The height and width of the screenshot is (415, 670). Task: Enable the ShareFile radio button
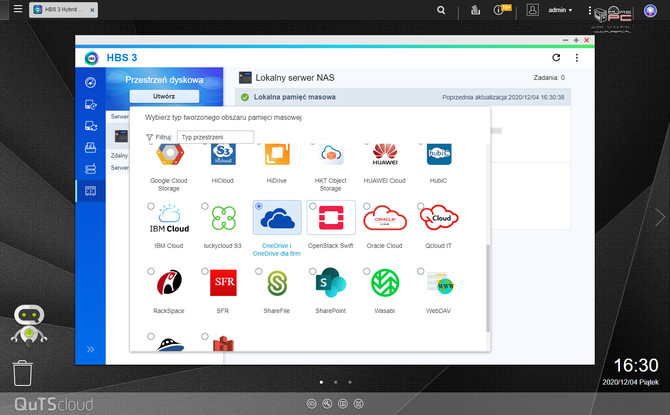tap(259, 271)
